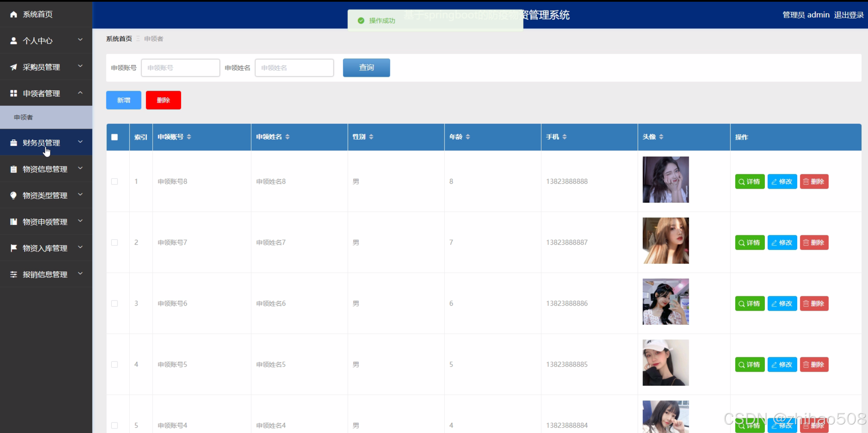Click the lightbulb icon for 物资类型管理
This screenshot has height=433, width=868.
pyautogui.click(x=14, y=195)
